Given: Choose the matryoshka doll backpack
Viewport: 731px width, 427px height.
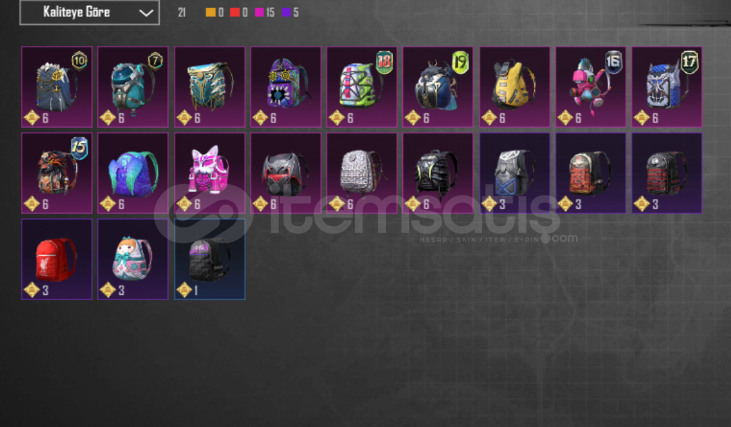Looking at the screenshot, I should pos(133,259).
